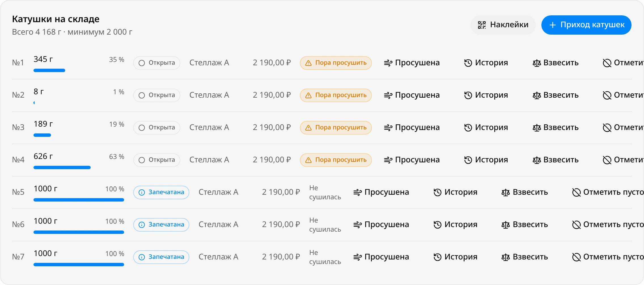Click the 626 г progress bar of spool №4
644x285 pixels.
(x=62, y=167)
